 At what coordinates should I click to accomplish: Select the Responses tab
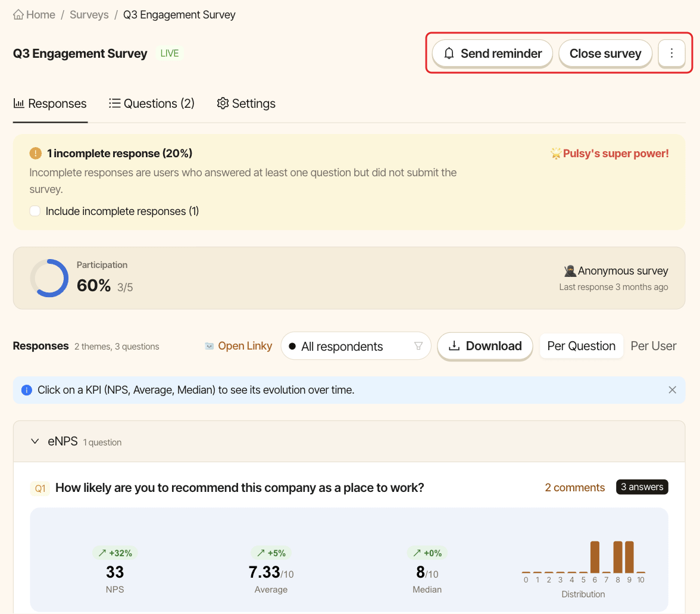(50, 104)
